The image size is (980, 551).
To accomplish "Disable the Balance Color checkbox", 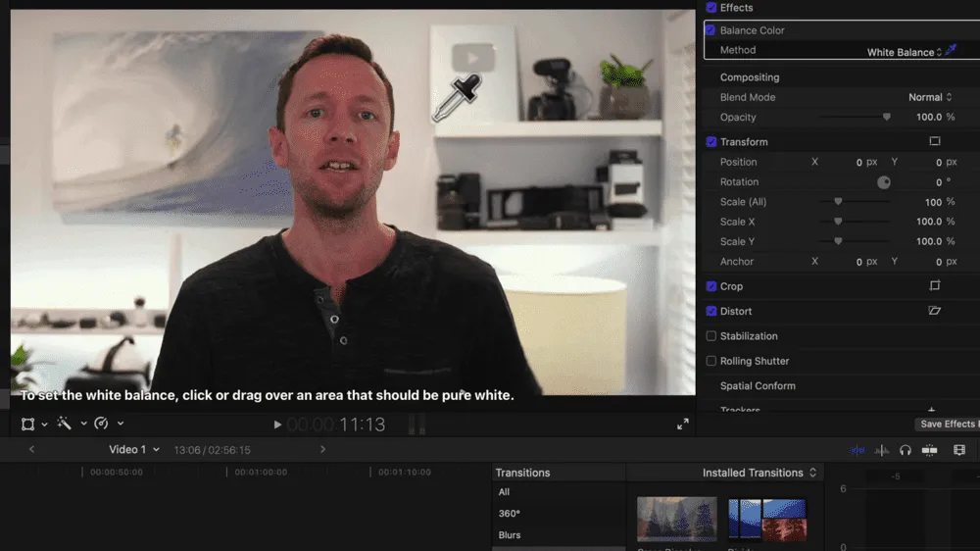I will coord(710,30).
